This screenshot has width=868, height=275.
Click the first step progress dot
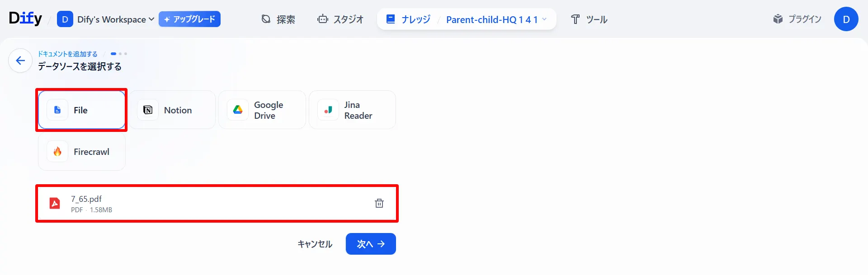point(113,53)
